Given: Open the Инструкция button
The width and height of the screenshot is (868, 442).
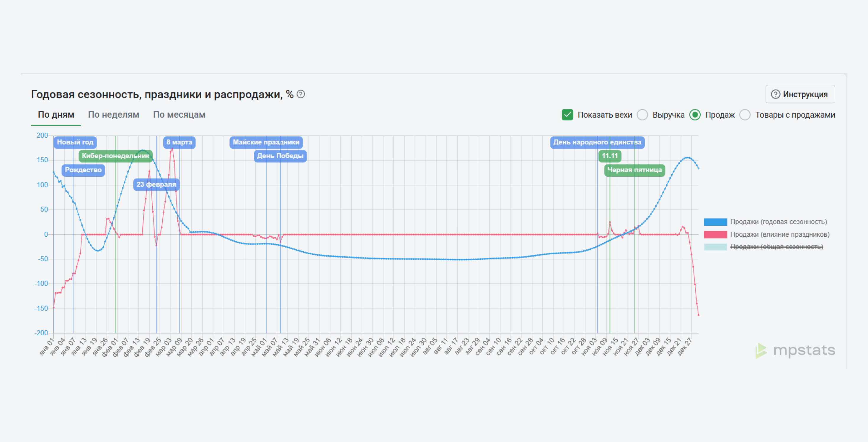Looking at the screenshot, I should [x=800, y=94].
